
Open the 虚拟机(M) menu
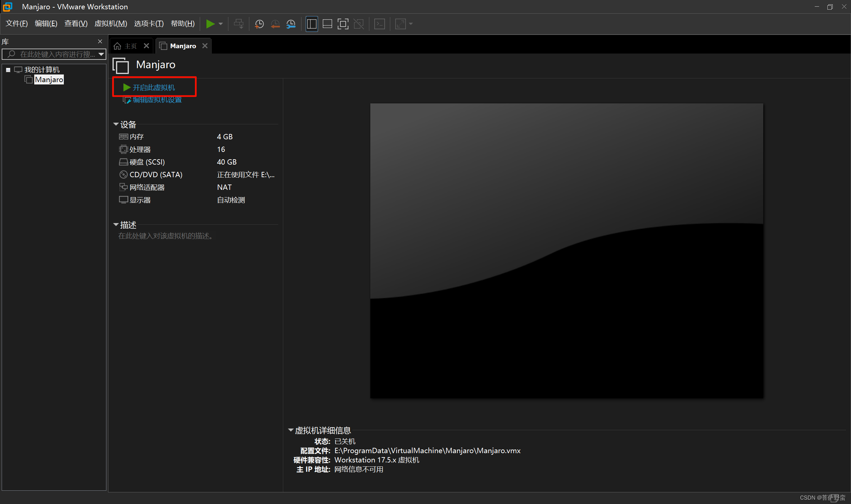click(111, 23)
